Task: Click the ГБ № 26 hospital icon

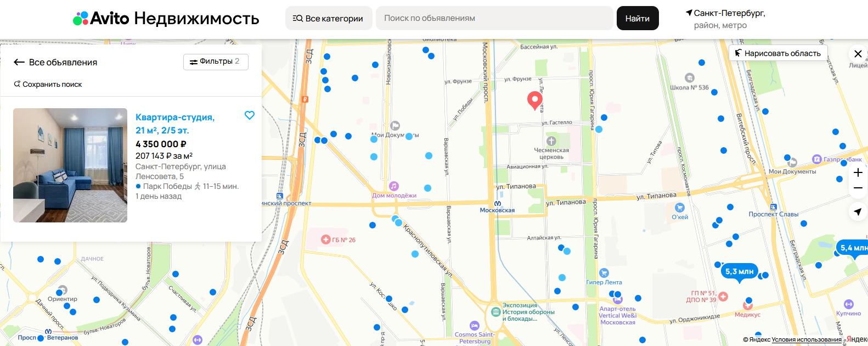Action: pyautogui.click(x=326, y=239)
